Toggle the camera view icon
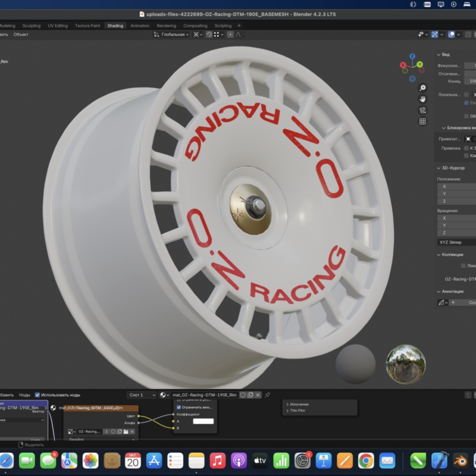 pos(422,110)
